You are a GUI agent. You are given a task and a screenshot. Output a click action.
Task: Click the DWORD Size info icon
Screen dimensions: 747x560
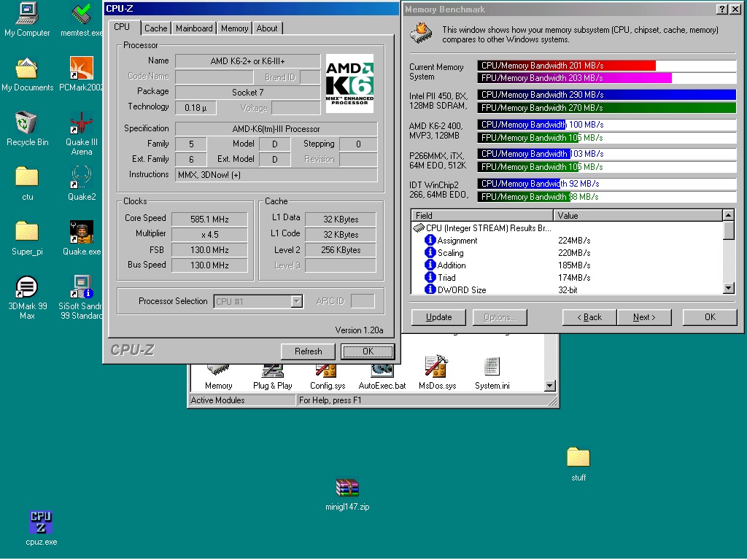point(430,289)
